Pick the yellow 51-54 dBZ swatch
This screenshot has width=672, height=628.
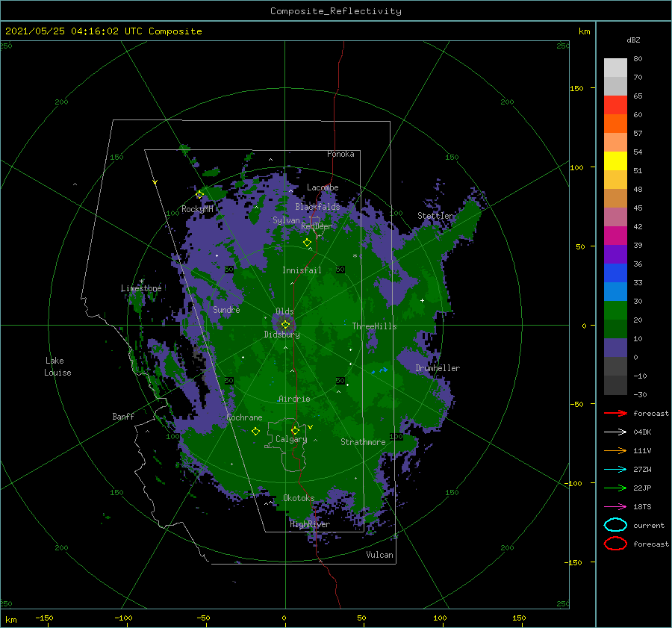point(615,161)
